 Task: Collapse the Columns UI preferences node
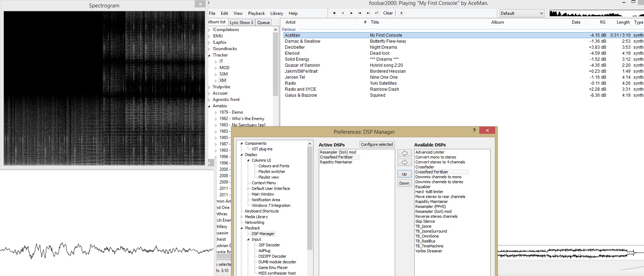248,161
